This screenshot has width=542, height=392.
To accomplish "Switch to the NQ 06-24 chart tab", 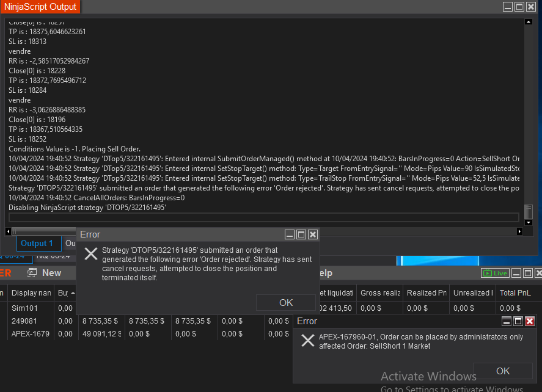I will [53, 257].
